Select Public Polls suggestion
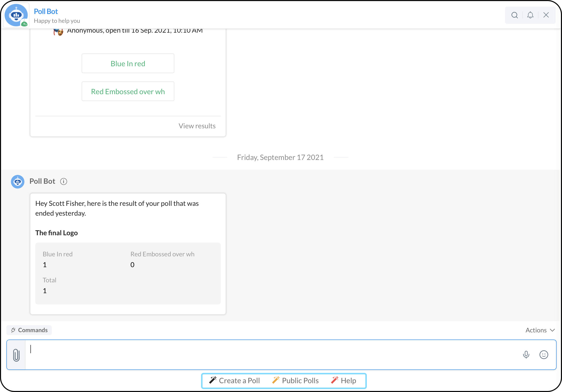The height and width of the screenshot is (392, 562). (295, 380)
